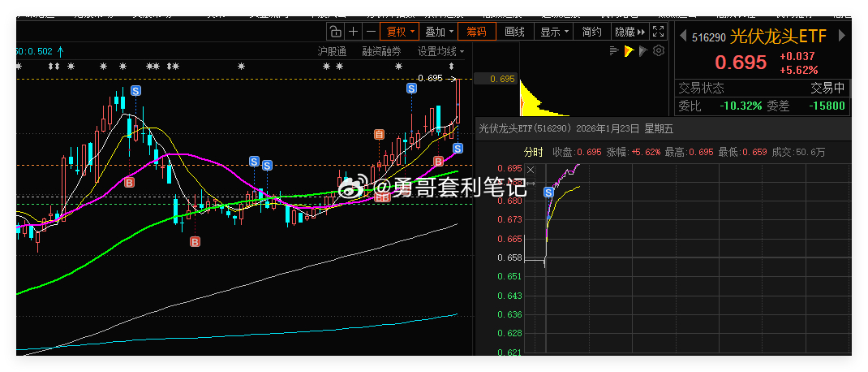Click the green 0.651 axis label

click(x=510, y=276)
